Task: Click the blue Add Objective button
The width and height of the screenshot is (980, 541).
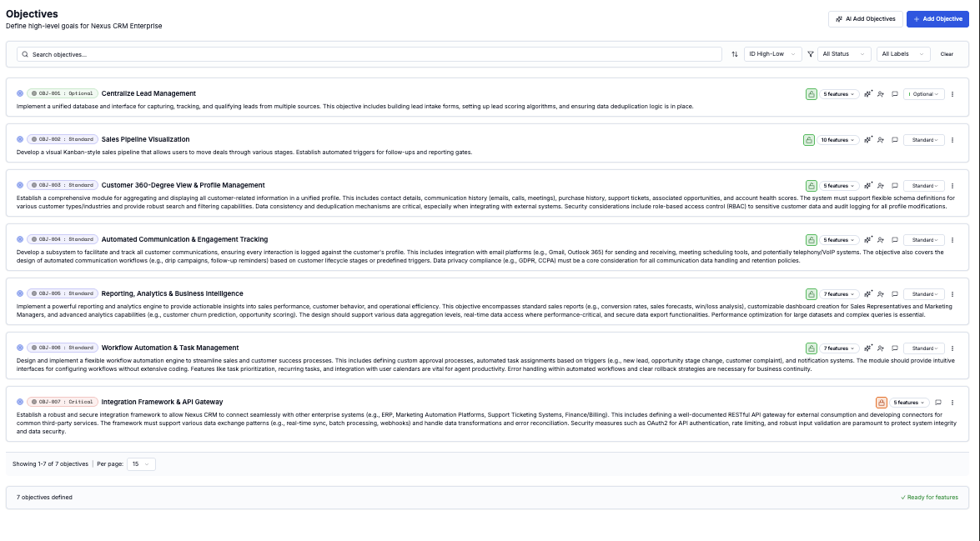Action: 937,18
